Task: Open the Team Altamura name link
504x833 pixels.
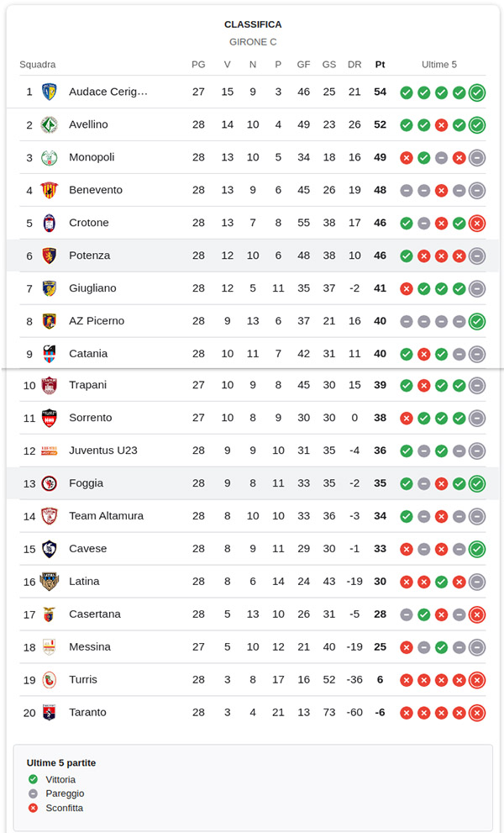Action: tap(106, 516)
